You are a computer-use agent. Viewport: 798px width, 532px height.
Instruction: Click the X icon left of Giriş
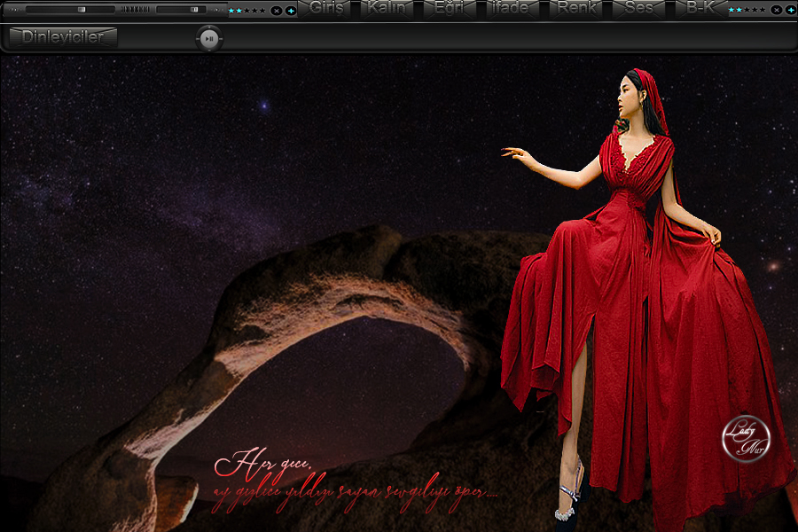pyautogui.click(x=277, y=11)
